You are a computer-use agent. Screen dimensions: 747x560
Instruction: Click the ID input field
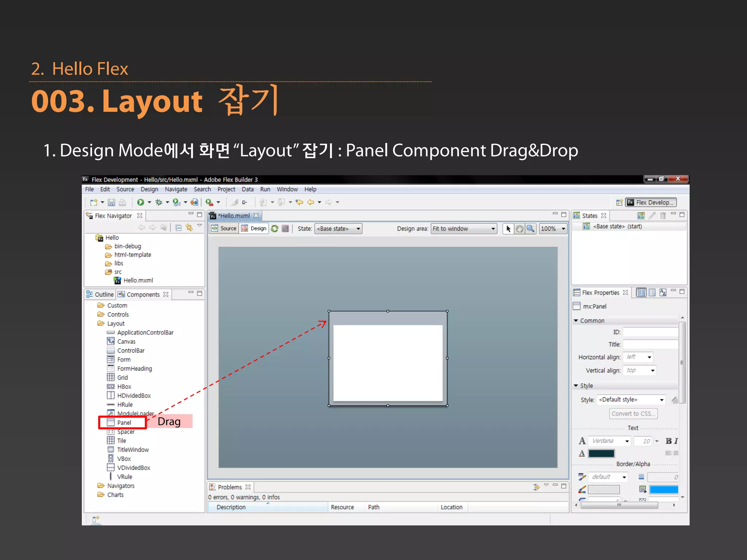[650, 332]
